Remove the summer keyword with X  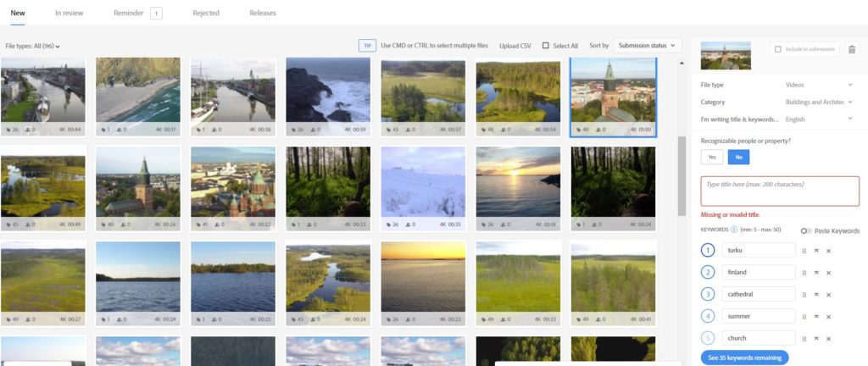tap(829, 317)
